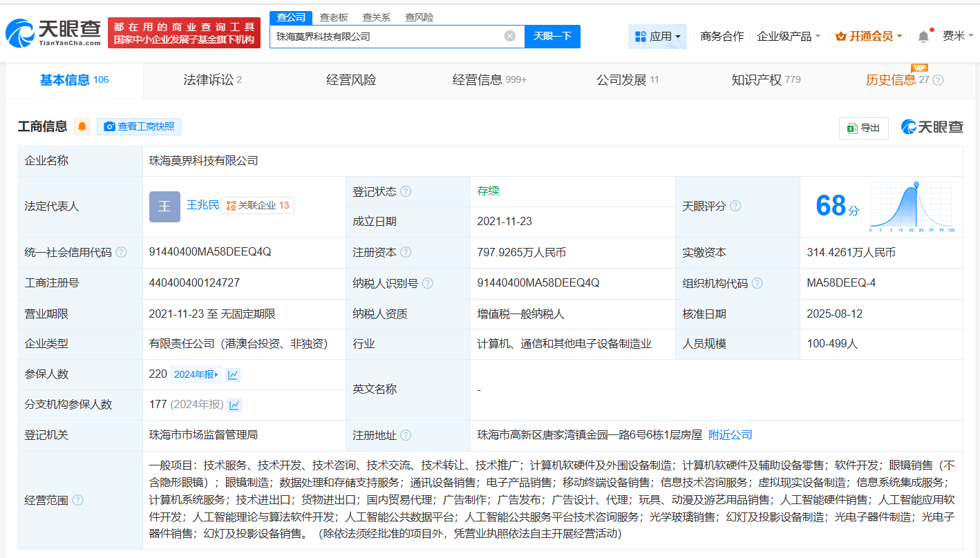The height and width of the screenshot is (558, 980).
Task: Click the clear × icon in the search box
Action: click(x=509, y=36)
